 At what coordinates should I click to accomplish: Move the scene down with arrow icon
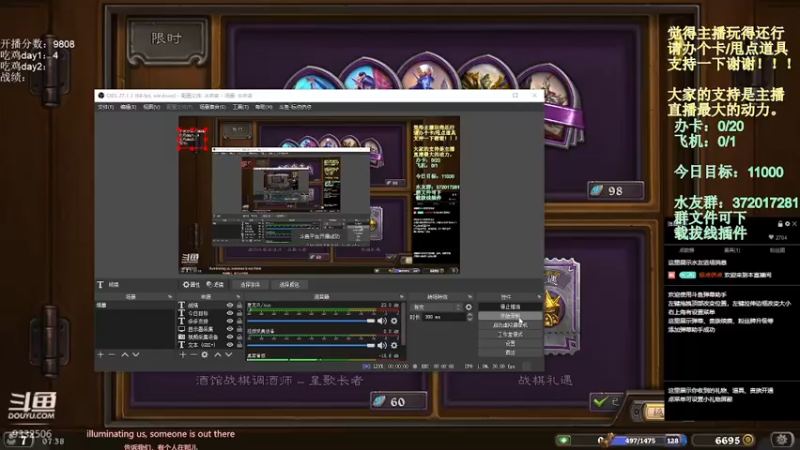click(136, 355)
